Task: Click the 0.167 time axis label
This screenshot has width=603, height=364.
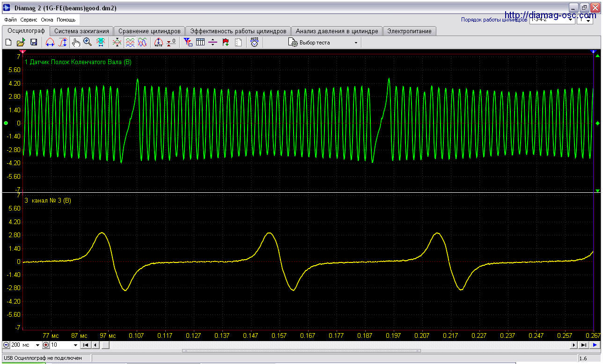Action: click(308, 335)
